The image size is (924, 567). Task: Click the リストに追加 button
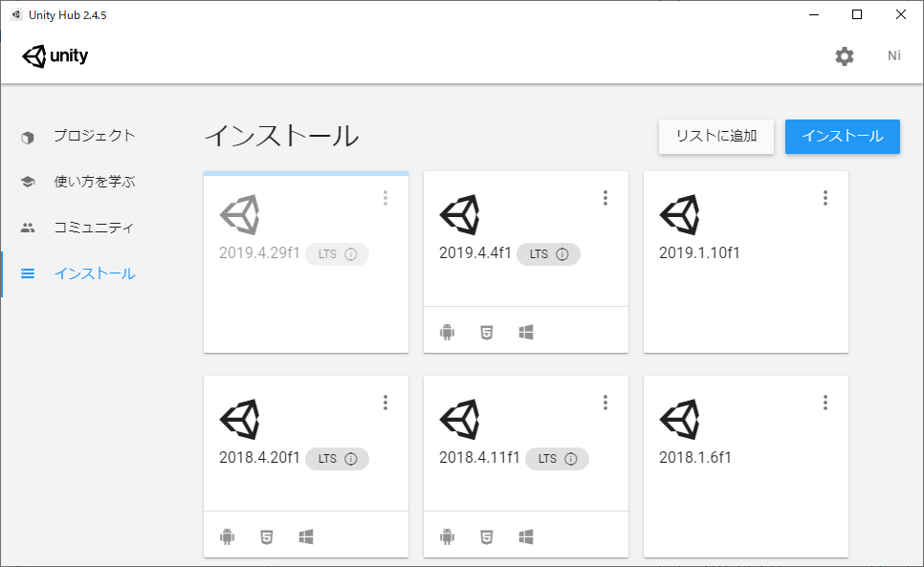(716, 136)
